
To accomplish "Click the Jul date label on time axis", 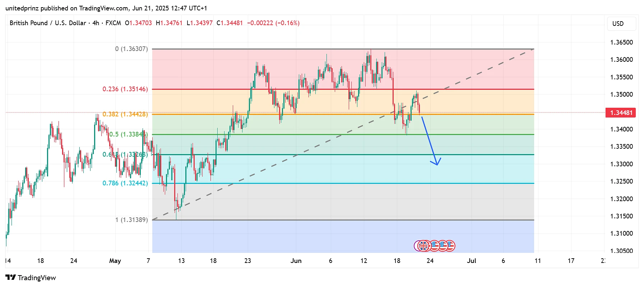I will [471, 261].
